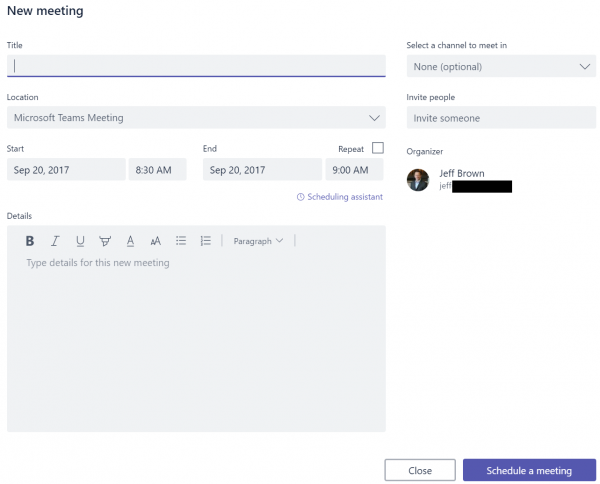Click Jeff Brown's organizer avatar
The image size is (600, 484).
pos(419,180)
